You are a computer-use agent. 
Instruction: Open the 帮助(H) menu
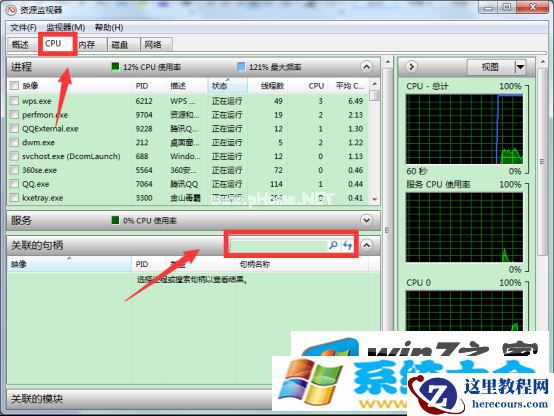[x=109, y=27]
